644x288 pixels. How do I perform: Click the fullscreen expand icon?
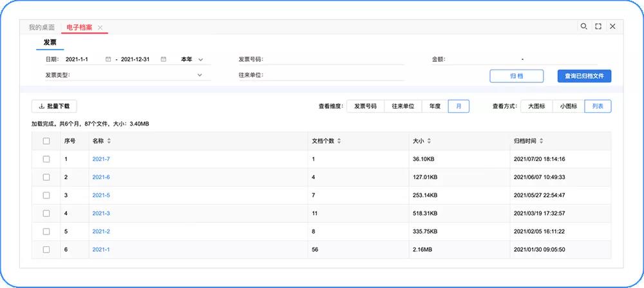coord(598,26)
